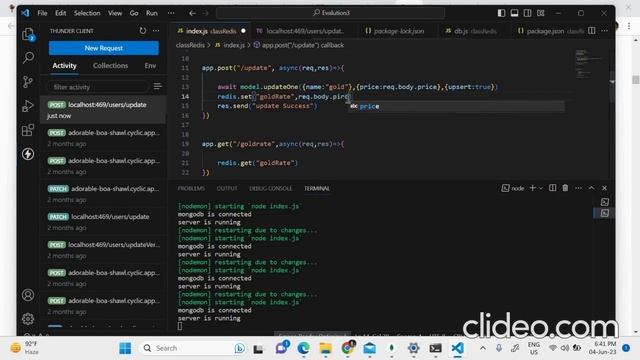Close the terminal panel

604,188
